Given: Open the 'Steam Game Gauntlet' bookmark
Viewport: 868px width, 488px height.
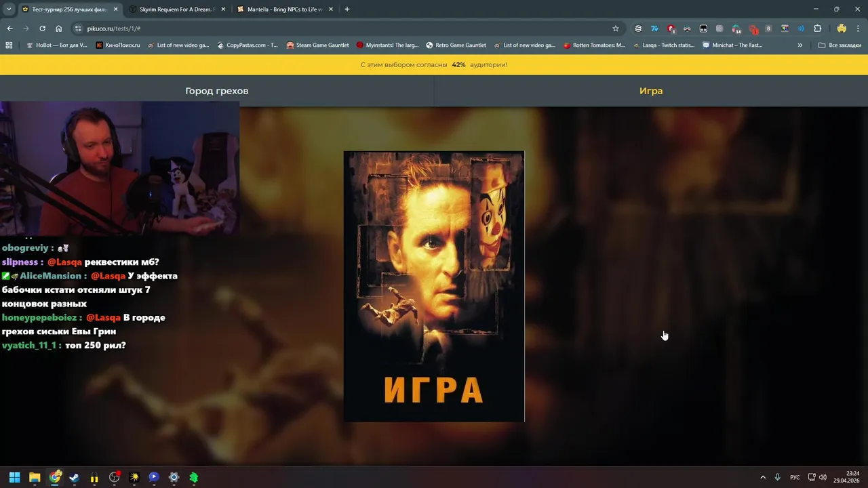Looking at the screenshot, I should point(318,45).
